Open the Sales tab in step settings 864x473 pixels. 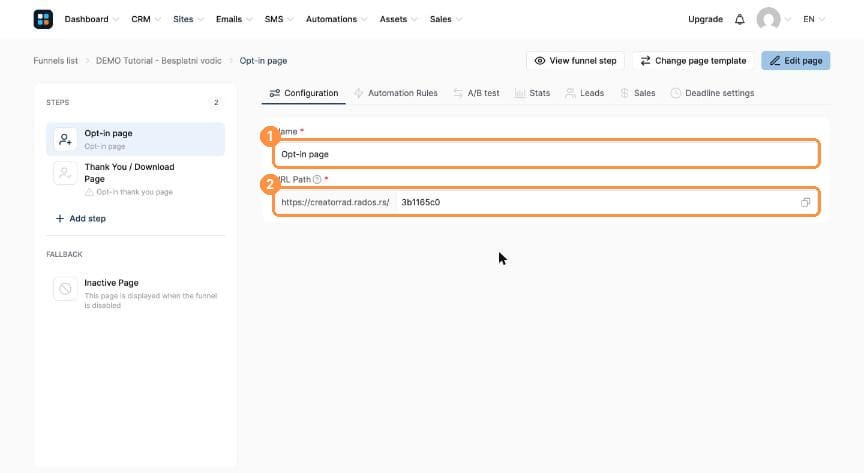tap(638, 93)
